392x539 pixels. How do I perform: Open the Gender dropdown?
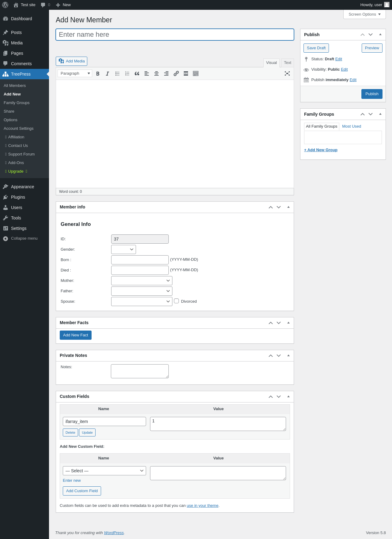[x=123, y=249]
